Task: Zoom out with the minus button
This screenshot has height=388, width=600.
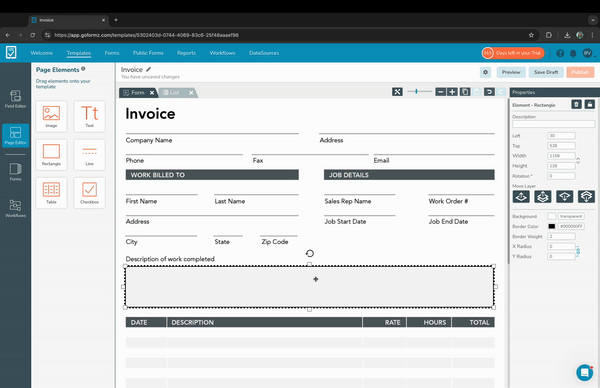Action: (441, 92)
